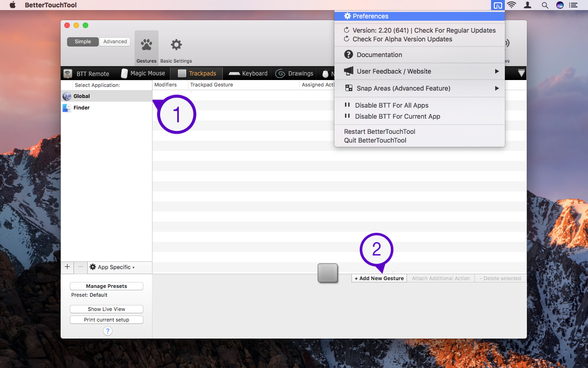
Task: Choose Preferences from the BTT menu
Action: click(420, 16)
